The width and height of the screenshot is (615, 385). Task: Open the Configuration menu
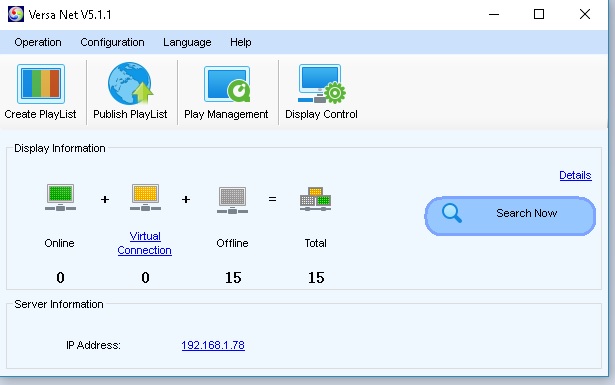point(112,42)
